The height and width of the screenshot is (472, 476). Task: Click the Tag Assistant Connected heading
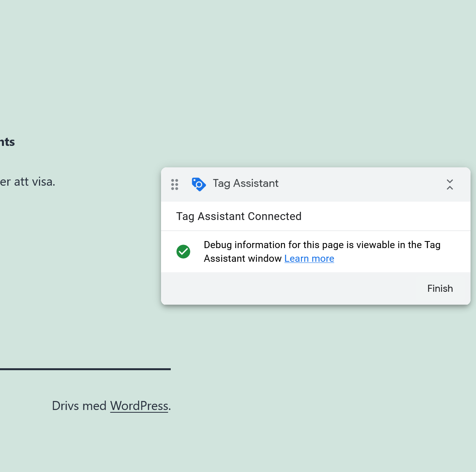(239, 216)
